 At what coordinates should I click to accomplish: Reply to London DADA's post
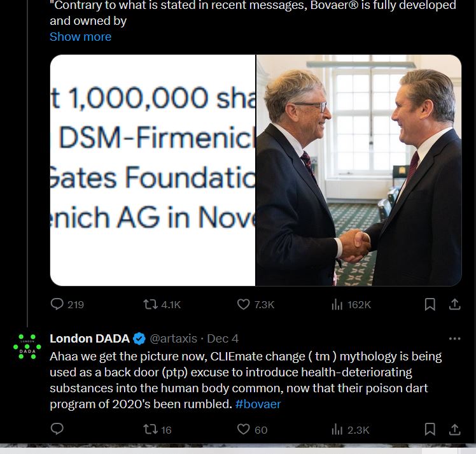(x=57, y=429)
